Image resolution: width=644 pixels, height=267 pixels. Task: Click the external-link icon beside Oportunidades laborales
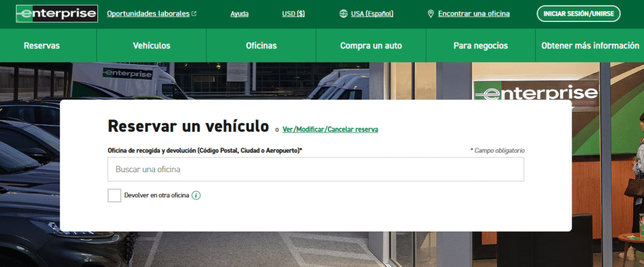pos(194,14)
